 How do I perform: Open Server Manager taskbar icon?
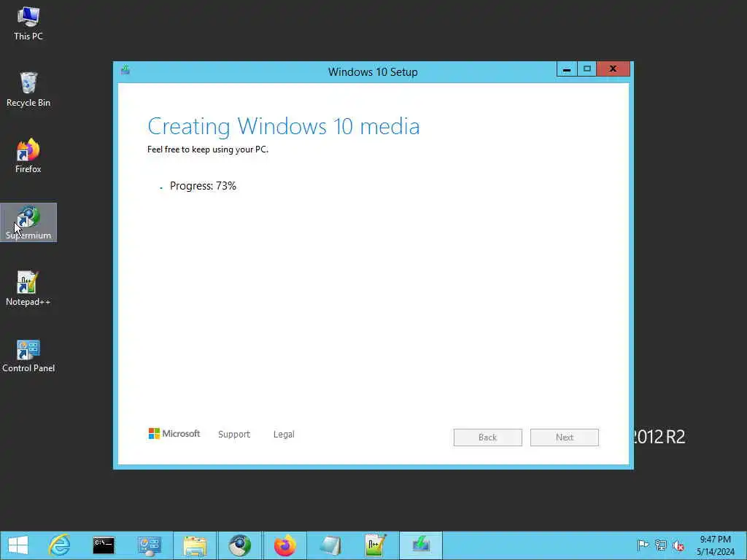coord(149,545)
